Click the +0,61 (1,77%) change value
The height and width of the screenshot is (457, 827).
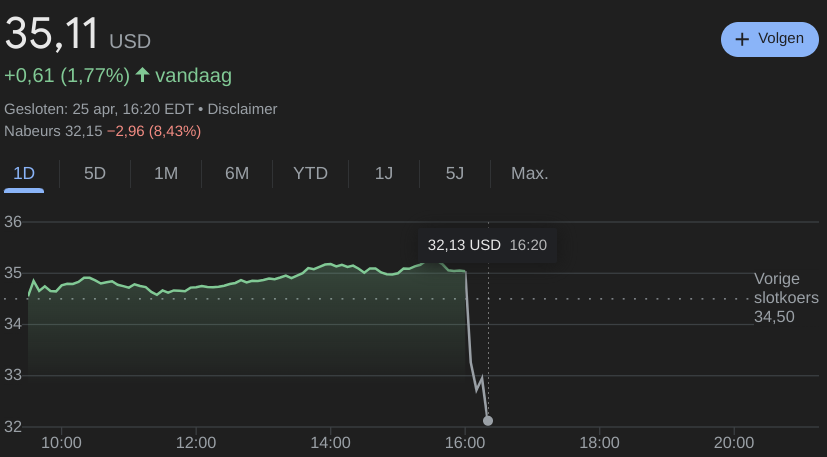(x=67, y=76)
